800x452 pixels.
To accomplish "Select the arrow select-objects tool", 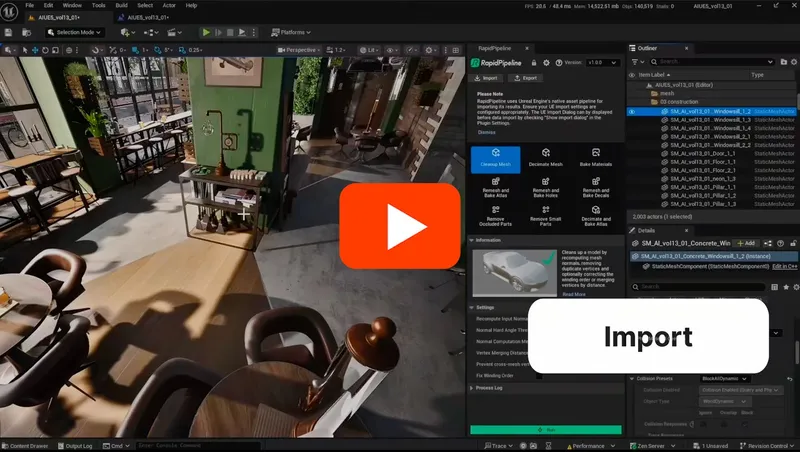I will tap(25, 50).
